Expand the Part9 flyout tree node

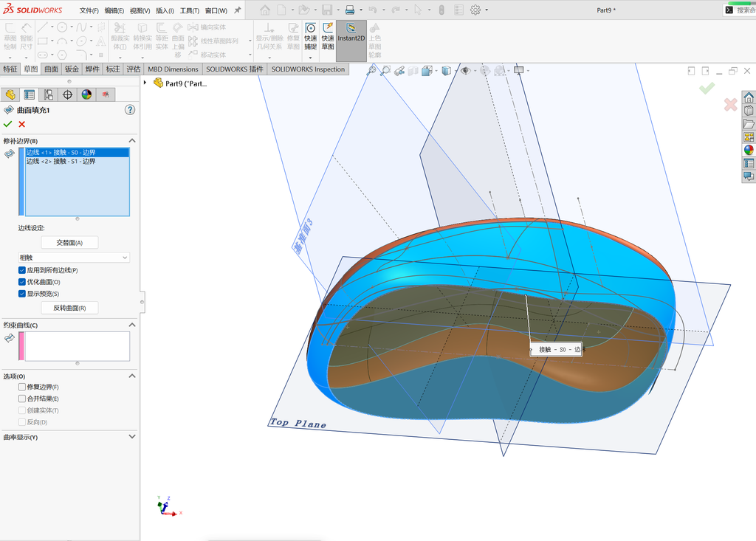(x=145, y=83)
